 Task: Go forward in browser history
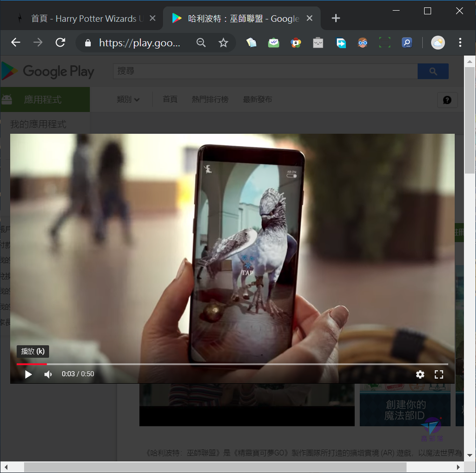point(38,42)
